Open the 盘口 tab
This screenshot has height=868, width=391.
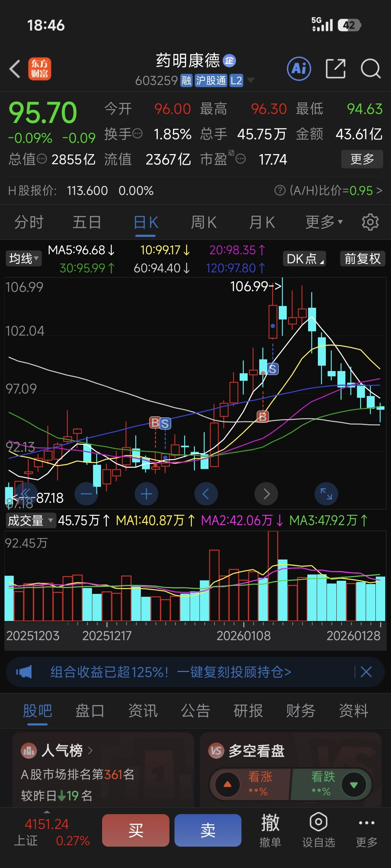90,711
